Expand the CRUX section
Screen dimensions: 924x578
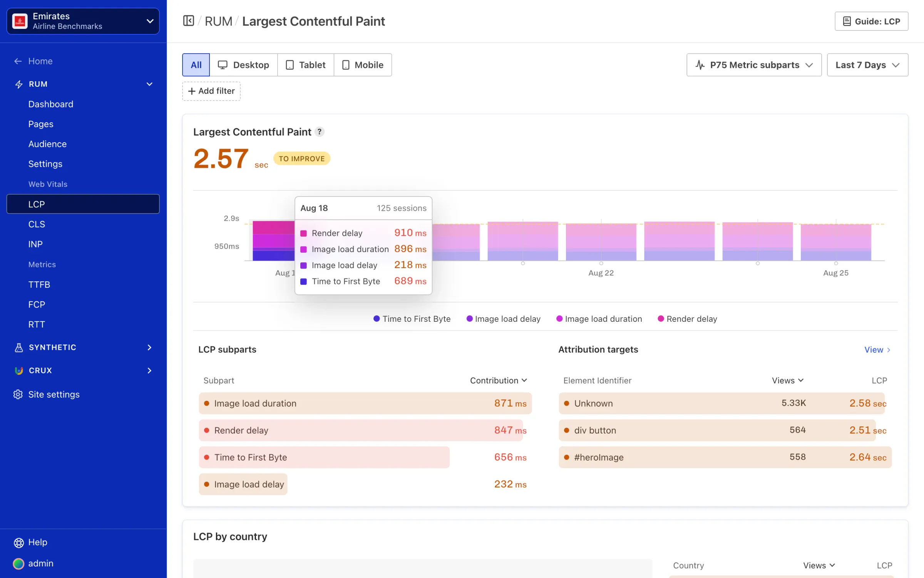[83, 370]
